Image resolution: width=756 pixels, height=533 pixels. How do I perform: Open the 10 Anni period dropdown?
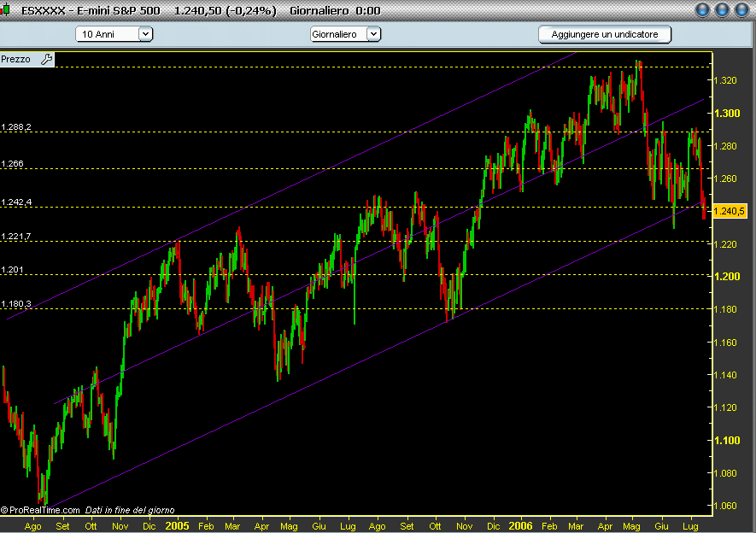click(114, 33)
